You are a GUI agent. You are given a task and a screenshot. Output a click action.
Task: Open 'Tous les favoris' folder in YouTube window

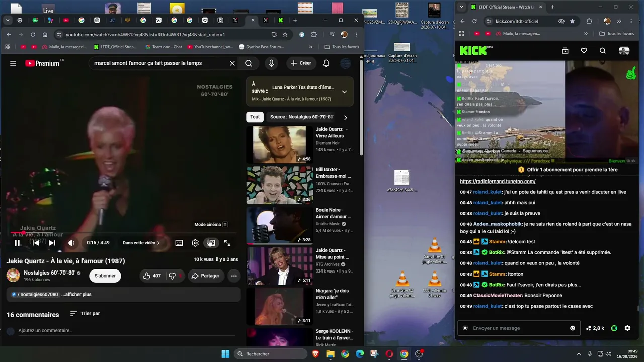[342, 47]
